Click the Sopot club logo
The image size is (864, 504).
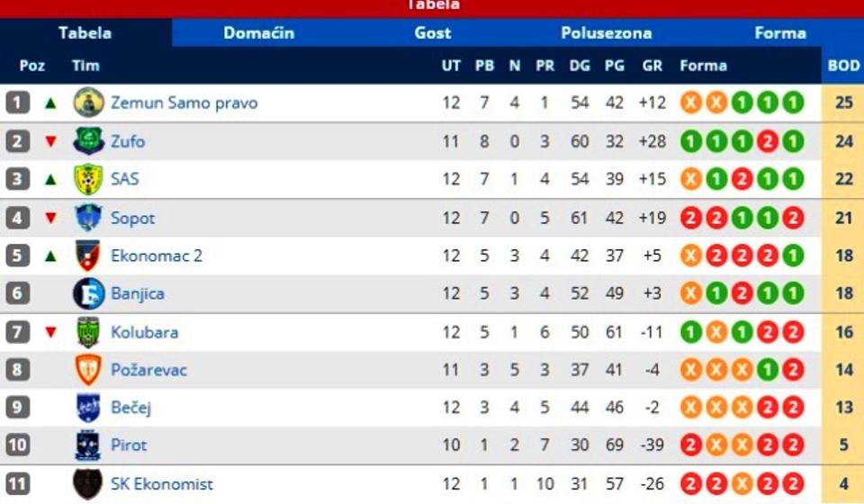[88, 218]
